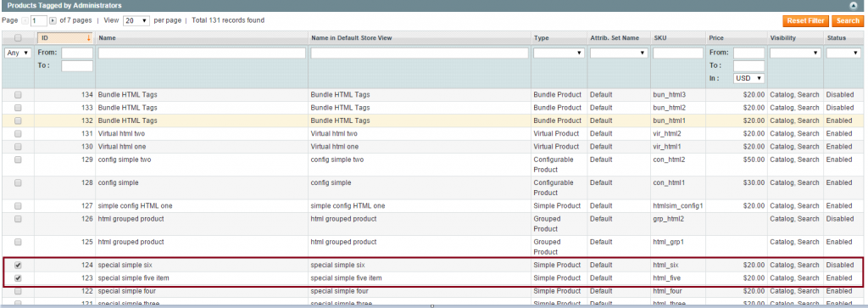Uncheck the box for special simple five item
Viewport: 868px width, 308px height.
(x=18, y=278)
